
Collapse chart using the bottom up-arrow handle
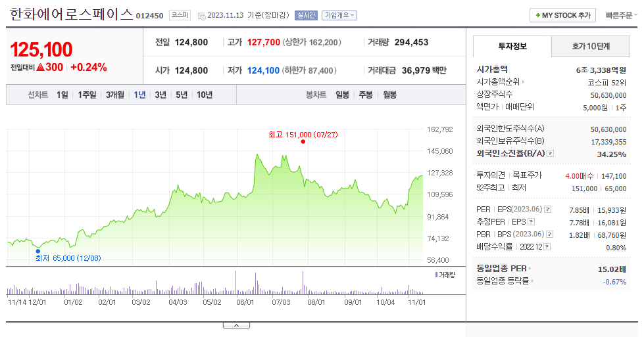click(x=236, y=326)
